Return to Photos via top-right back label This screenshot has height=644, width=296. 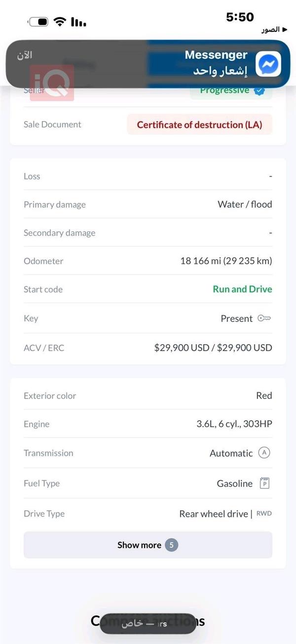[x=270, y=30]
